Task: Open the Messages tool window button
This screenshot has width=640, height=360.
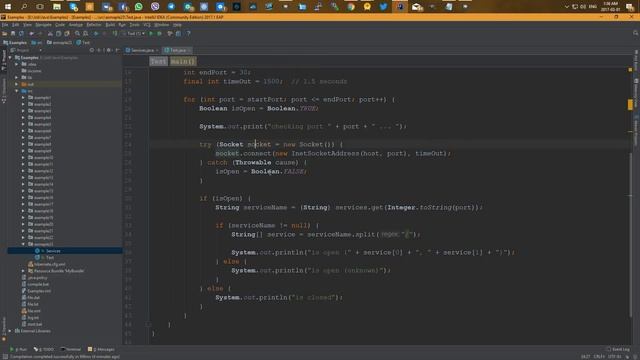Action: point(101,349)
